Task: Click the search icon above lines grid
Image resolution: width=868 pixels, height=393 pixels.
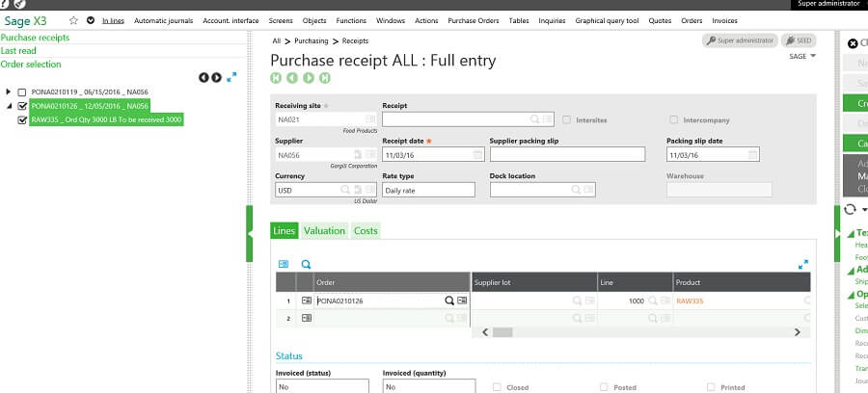Action: click(306, 264)
